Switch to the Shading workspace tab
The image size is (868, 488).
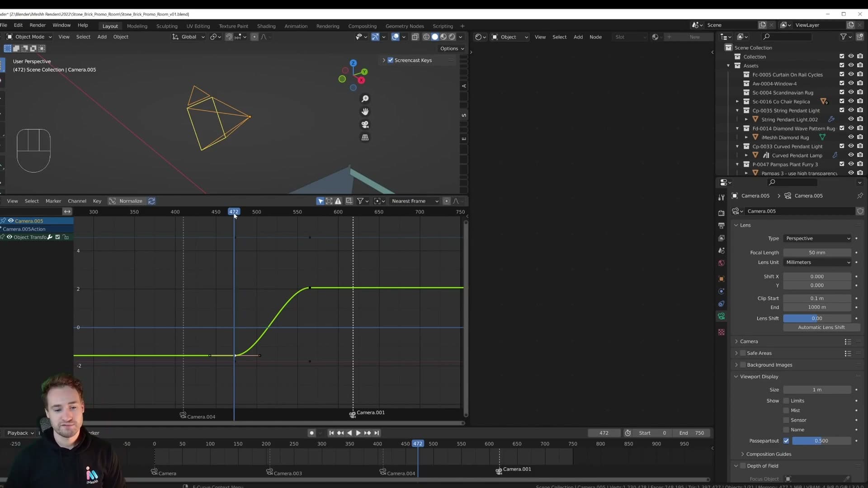[266, 26]
